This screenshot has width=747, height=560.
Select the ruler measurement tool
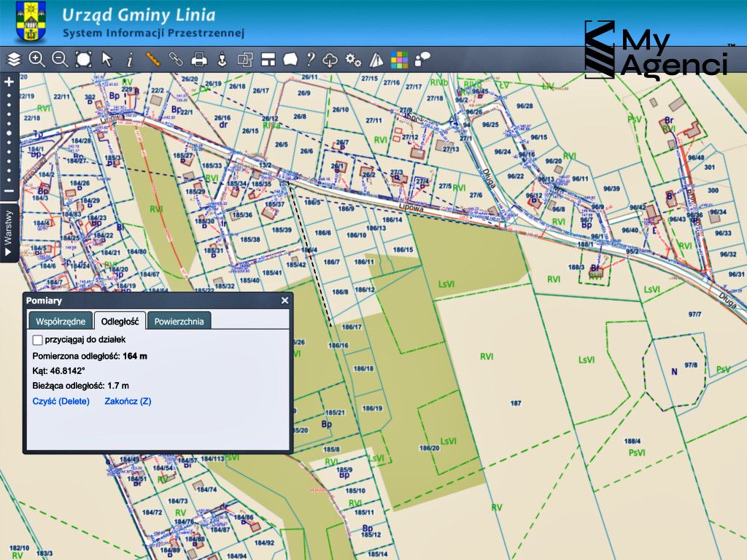[152, 59]
